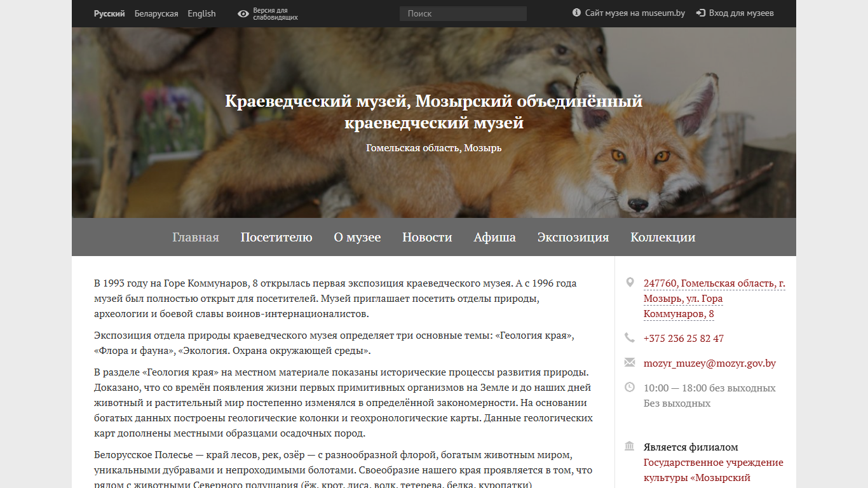Open Версия для слабовидящих mode
The width and height of the screenshot is (868, 488).
[275, 14]
